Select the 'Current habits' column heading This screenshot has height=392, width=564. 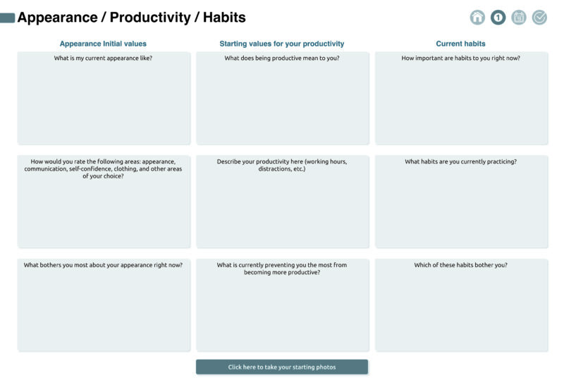click(460, 44)
